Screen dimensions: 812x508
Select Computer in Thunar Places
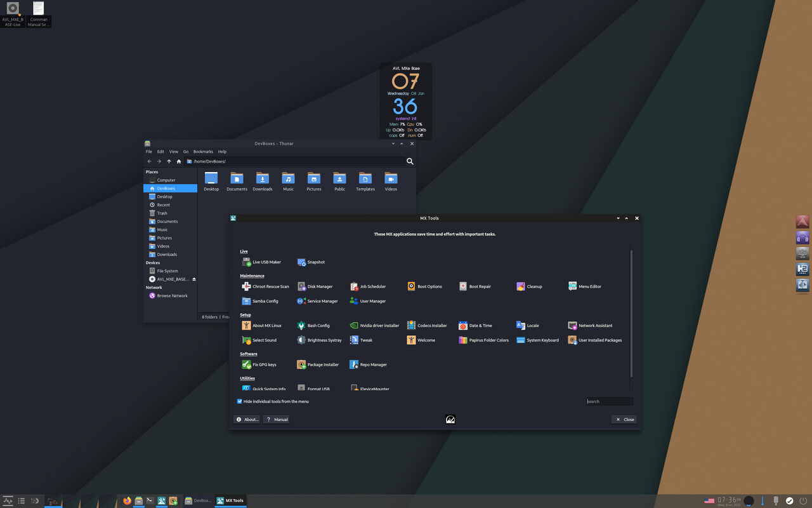(170, 180)
